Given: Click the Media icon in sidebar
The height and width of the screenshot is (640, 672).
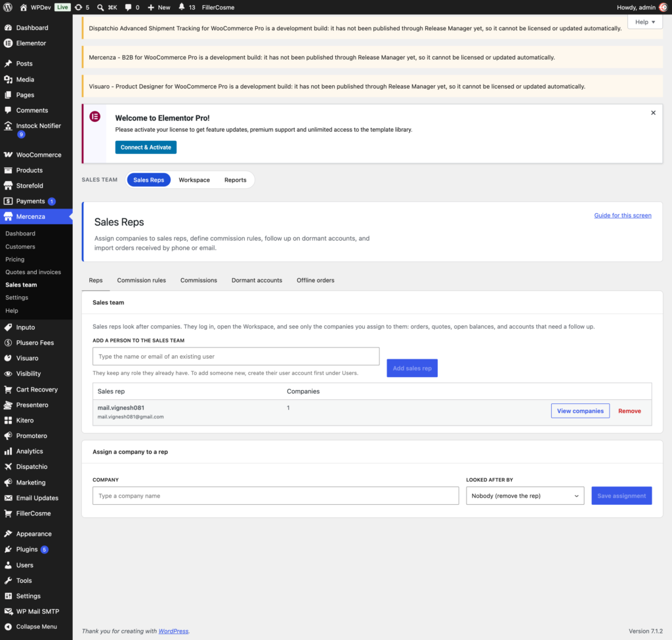Looking at the screenshot, I should 8,79.
